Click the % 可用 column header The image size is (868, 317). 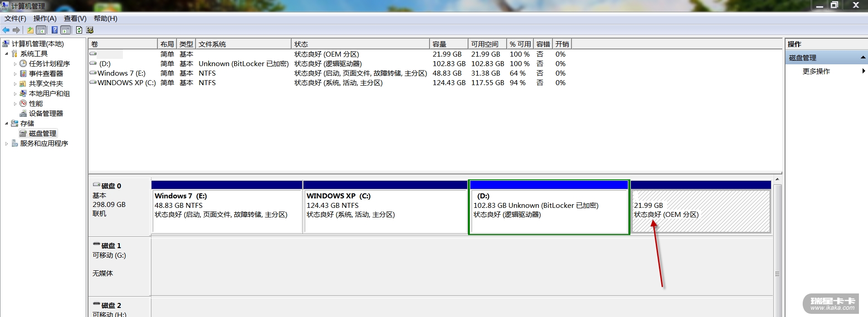(520, 44)
